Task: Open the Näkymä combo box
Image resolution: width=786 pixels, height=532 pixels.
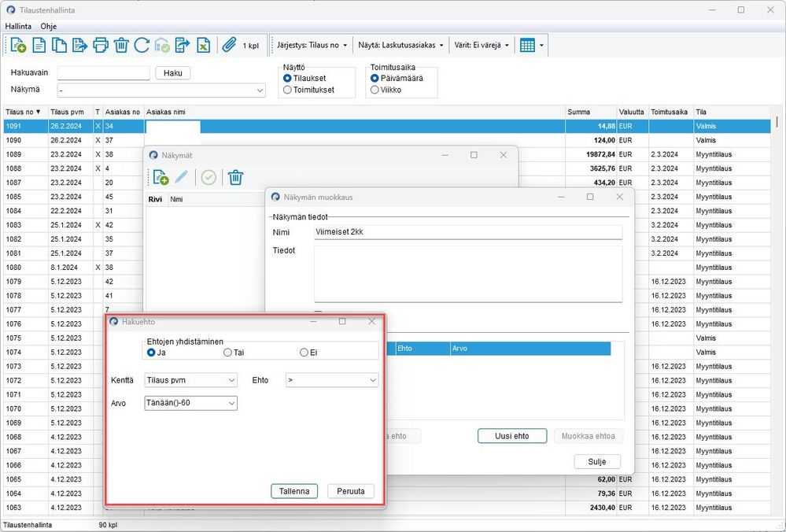Action: pos(161,91)
